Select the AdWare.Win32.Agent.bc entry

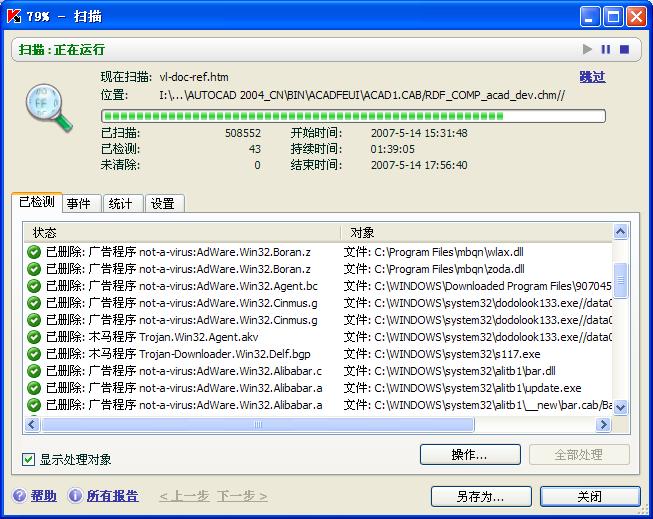182,286
